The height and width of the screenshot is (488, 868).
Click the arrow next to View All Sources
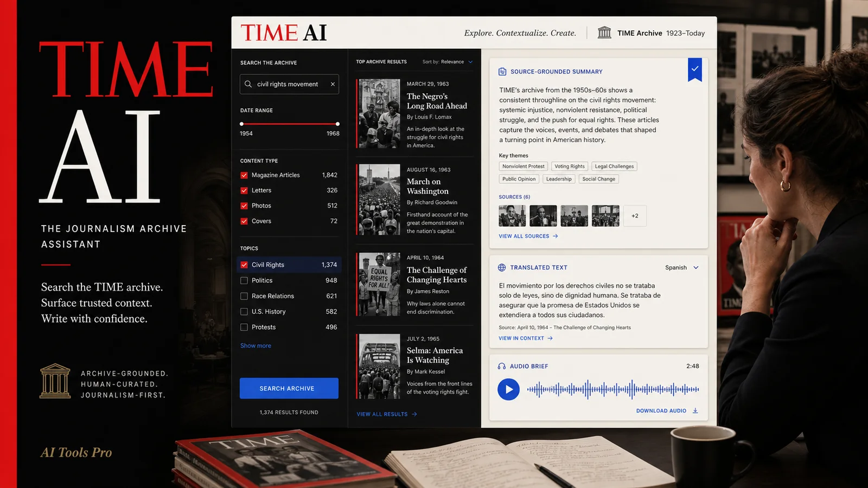click(555, 236)
